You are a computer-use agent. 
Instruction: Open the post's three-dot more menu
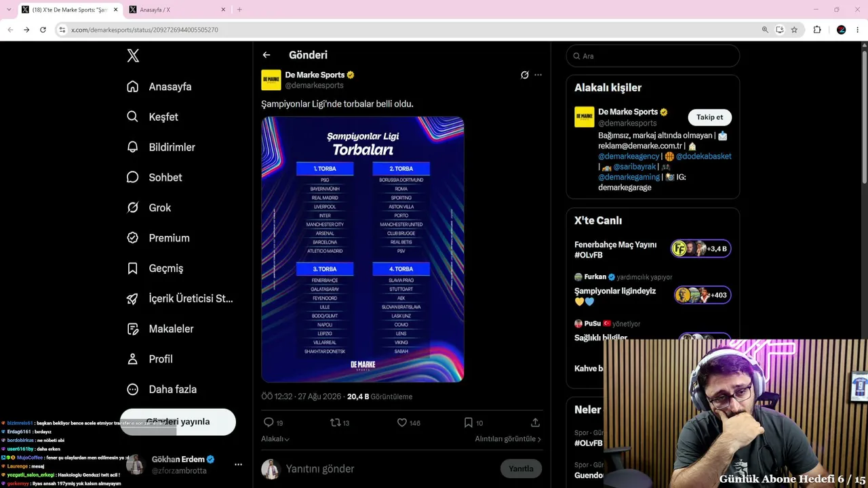(538, 75)
